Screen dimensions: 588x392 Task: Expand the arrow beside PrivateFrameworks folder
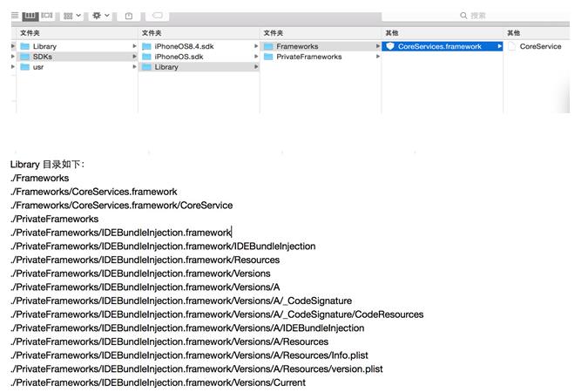[378, 57]
